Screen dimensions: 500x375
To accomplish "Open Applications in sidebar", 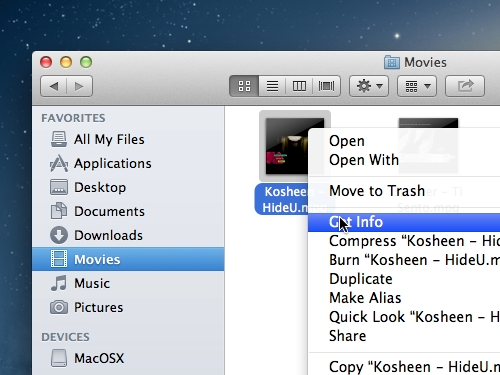I will click(128, 163).
